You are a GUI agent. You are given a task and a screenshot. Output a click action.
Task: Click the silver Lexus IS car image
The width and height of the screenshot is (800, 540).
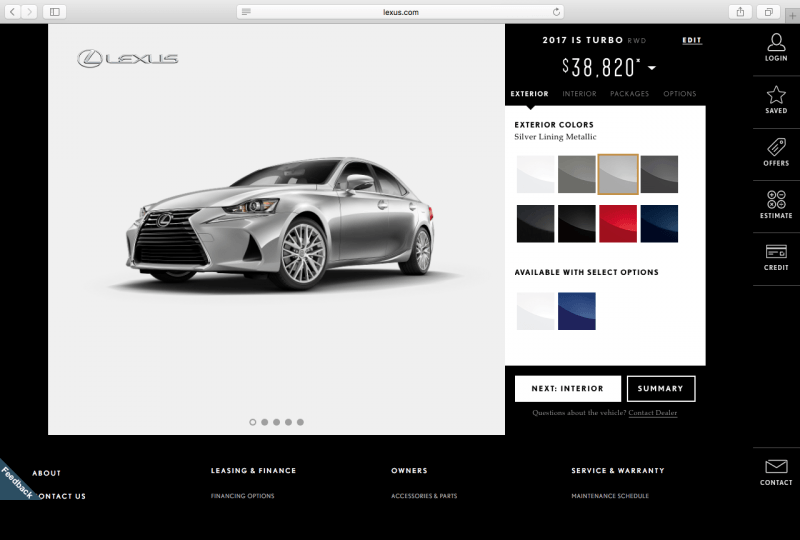coord(281,223)
